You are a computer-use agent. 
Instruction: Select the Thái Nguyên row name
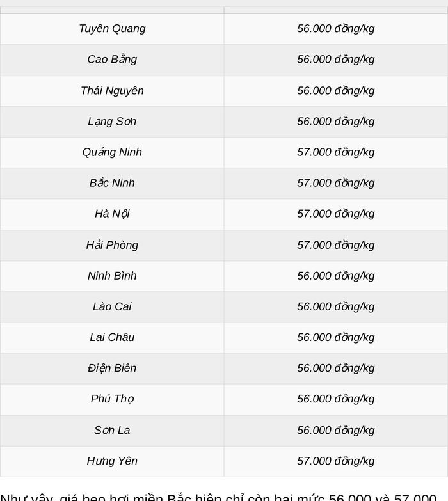point(112,91)
